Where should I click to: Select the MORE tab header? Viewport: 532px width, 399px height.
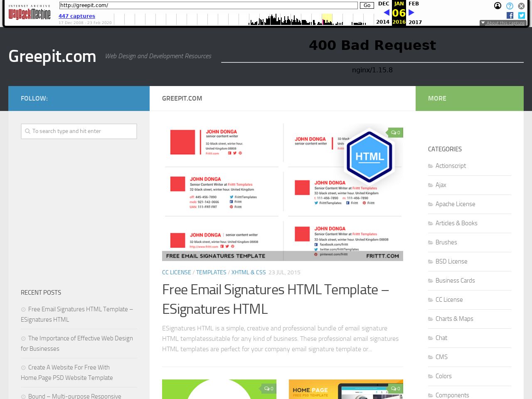point(469,99)
